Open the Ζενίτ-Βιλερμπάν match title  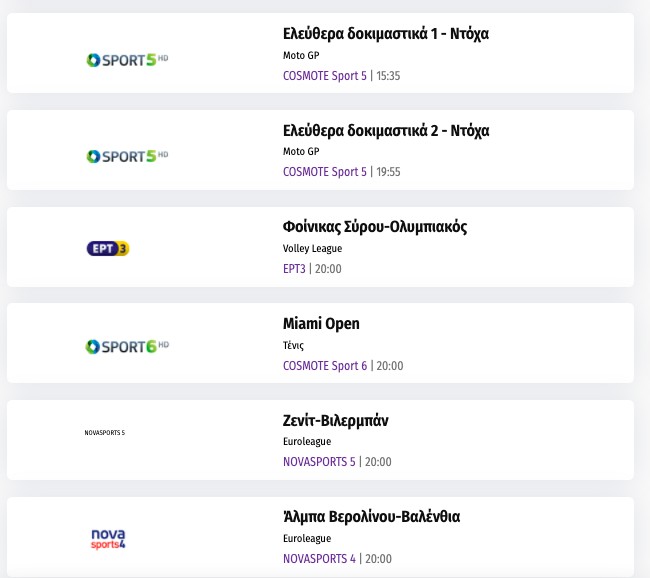pos(336,421)
